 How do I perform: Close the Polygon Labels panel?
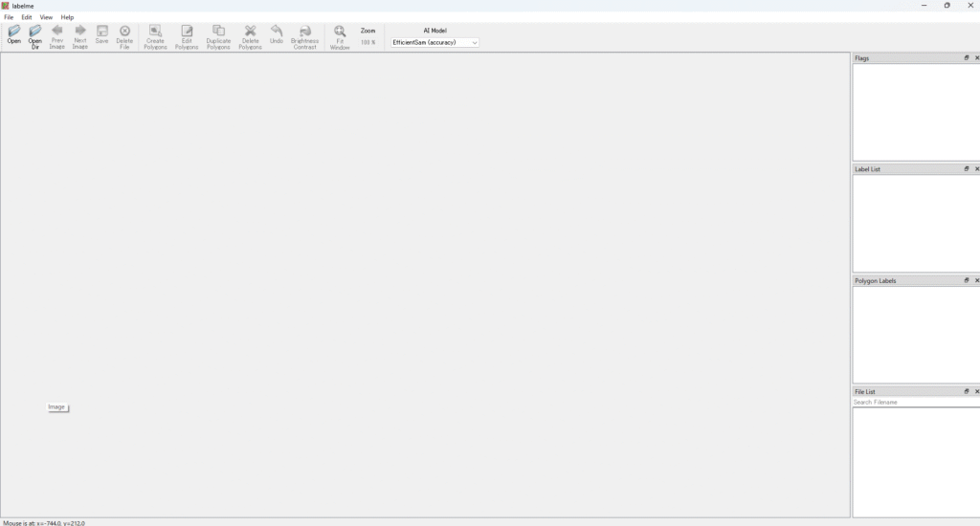976,281
